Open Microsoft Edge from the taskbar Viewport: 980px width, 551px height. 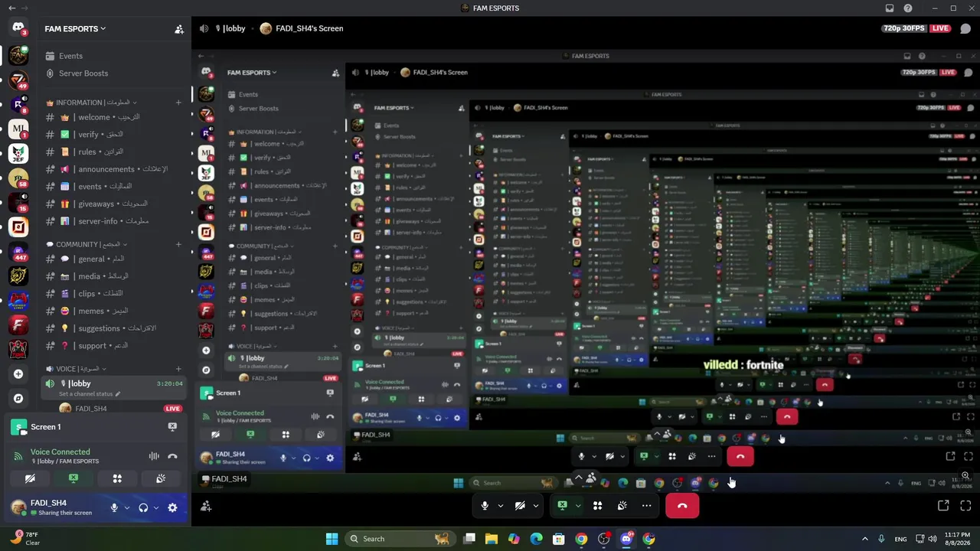coord(536,539)
